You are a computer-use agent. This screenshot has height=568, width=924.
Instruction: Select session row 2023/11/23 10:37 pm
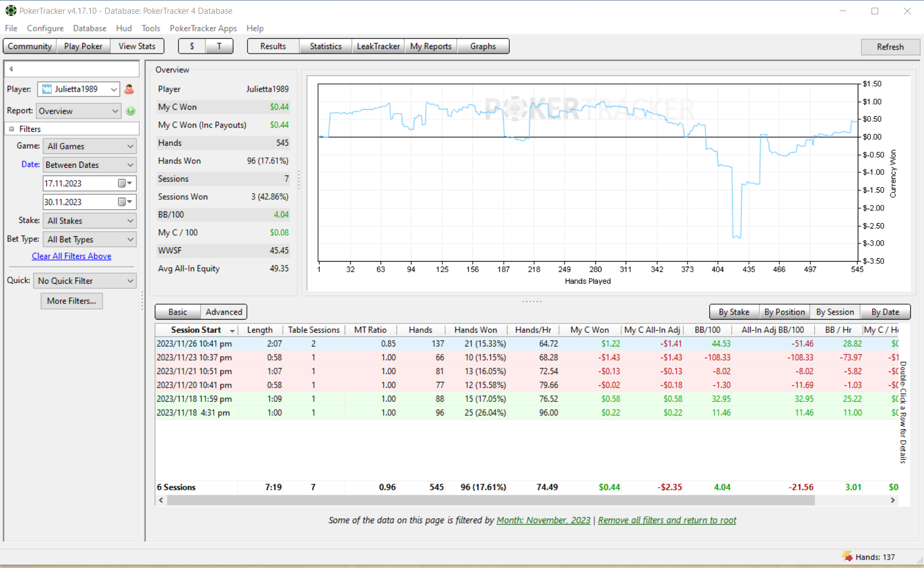point(527,357)
